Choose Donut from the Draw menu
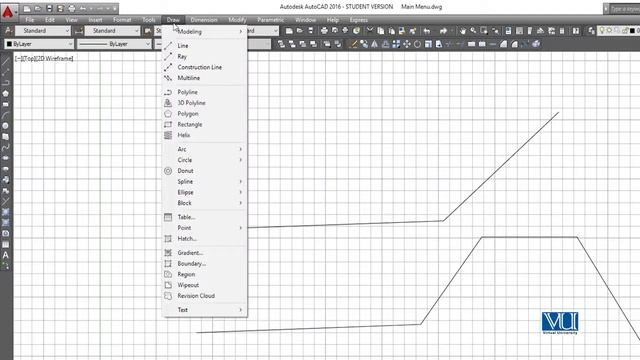This screenshot has height=360, width=640. click(204, 171)
